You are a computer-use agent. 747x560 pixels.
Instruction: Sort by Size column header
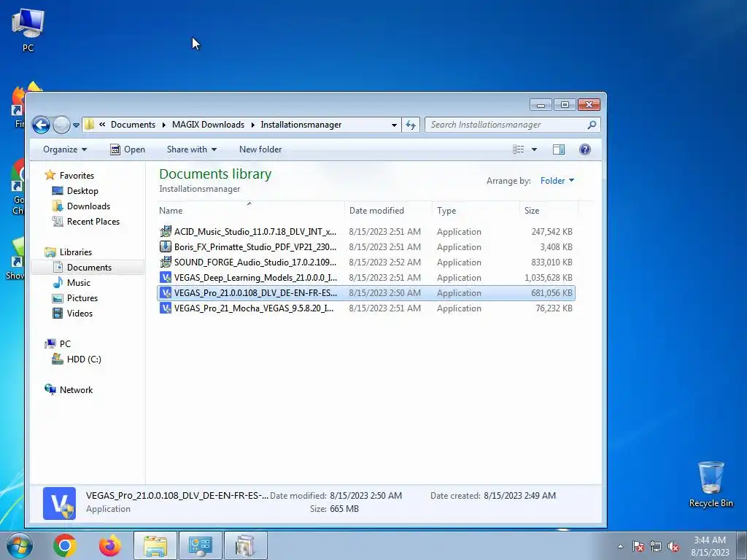(x=549, y=211)
